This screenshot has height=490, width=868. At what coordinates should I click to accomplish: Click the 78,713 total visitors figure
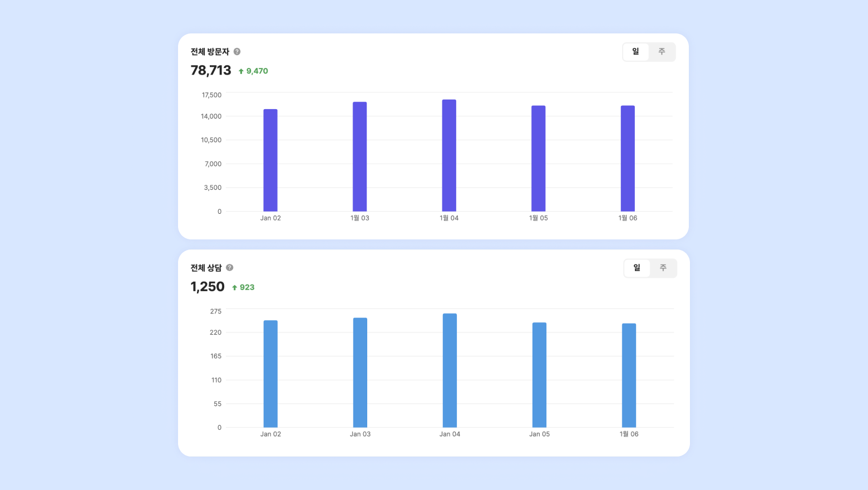pyautogui.click(x=211, y=70)
